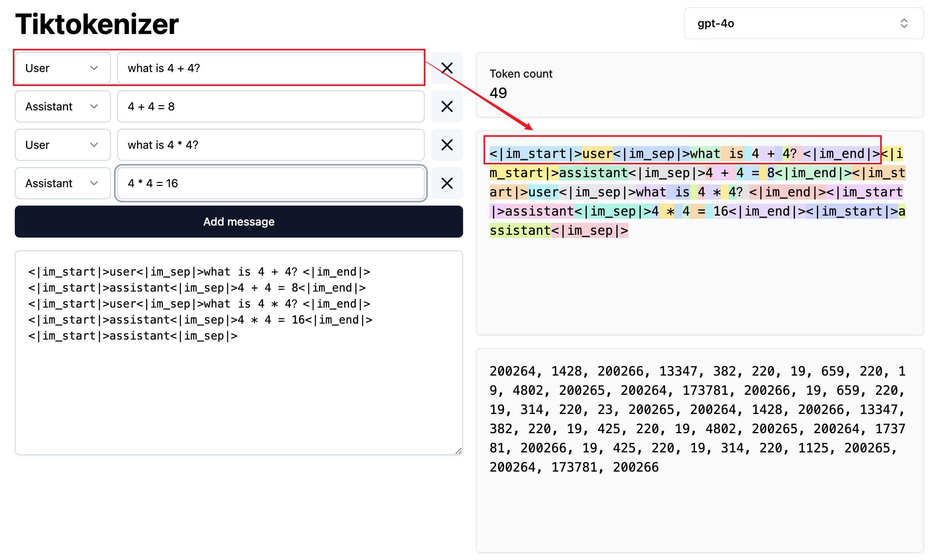Click the '4 * 4 = 16' input box
The image size is (939, 560).
click(271, 183)
